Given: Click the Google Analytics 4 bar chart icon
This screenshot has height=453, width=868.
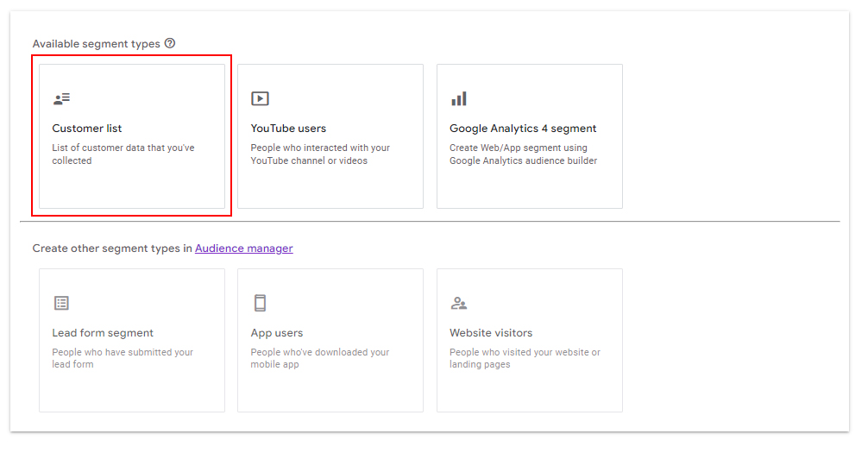Looking at the screenshot, I should (x=459, y=98).
